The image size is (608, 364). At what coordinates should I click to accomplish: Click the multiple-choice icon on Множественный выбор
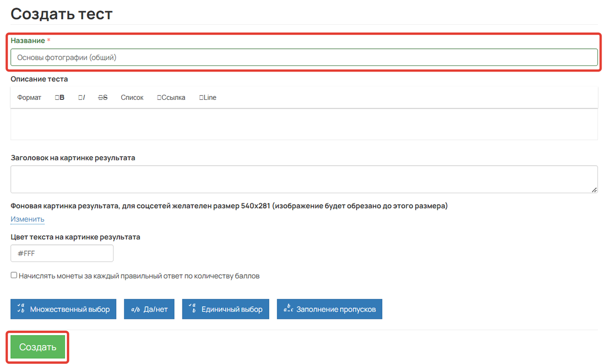(21, 309)
